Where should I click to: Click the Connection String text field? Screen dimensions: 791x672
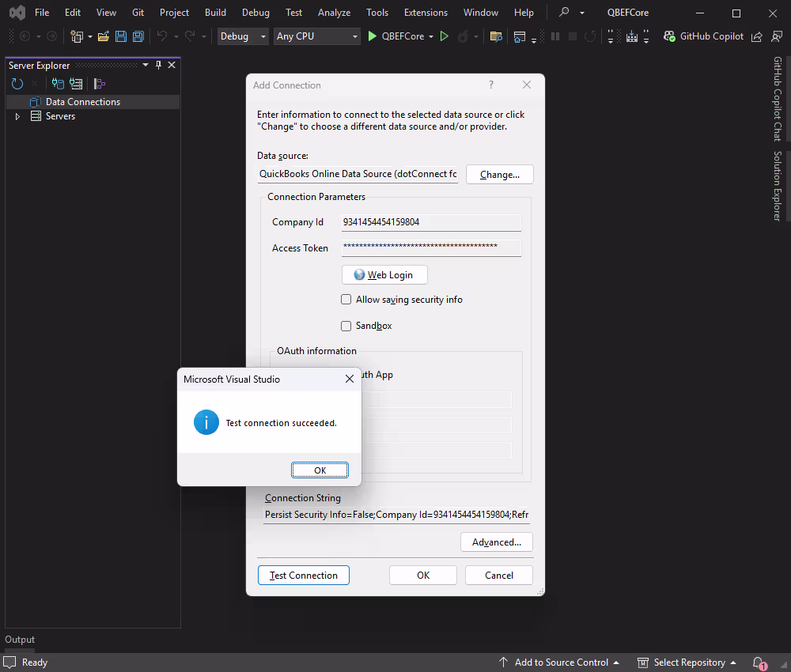396,515
